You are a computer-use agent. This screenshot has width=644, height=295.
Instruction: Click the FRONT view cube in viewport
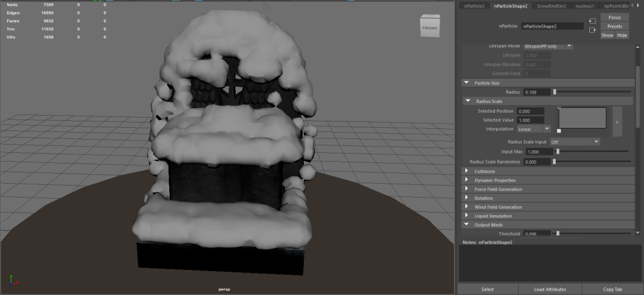pyautogui.click(x=430, y=28)
